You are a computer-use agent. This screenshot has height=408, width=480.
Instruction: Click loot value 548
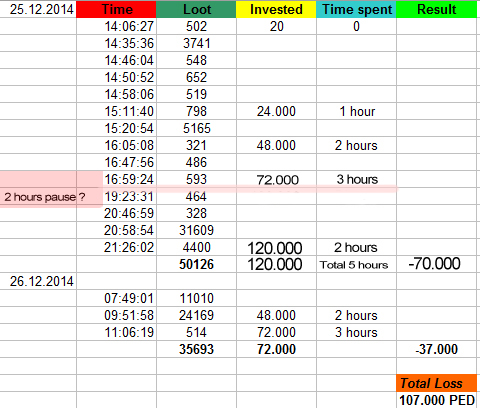click(196, 60)
